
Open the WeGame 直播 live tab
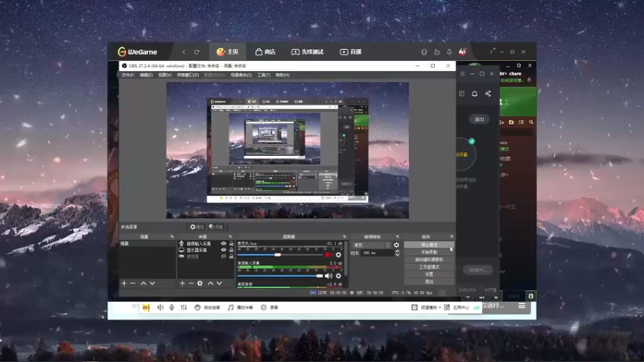point(351,51)
